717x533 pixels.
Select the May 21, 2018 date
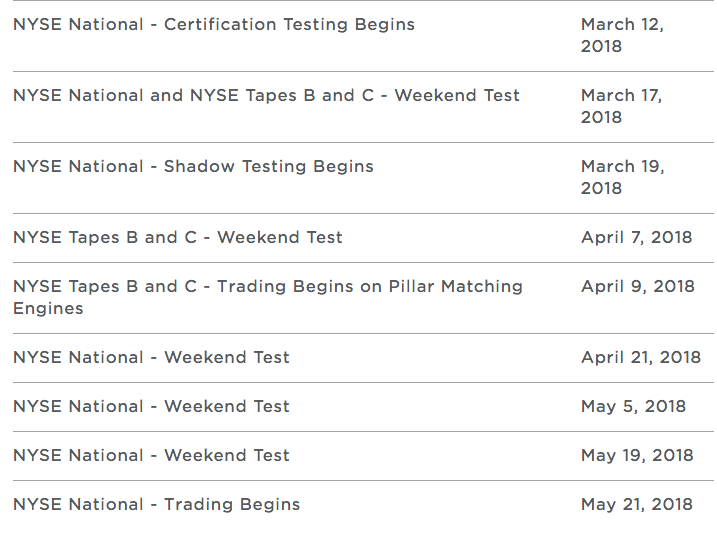[636, 505]
